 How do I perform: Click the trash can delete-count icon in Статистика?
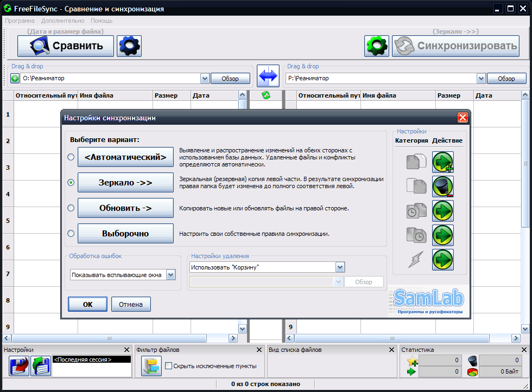pyautogui.click(x=472, y=361)
